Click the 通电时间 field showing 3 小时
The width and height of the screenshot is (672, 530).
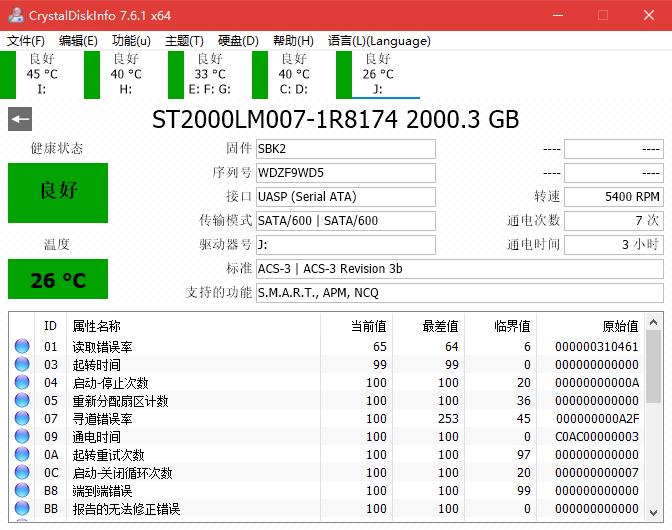point(614,245)
